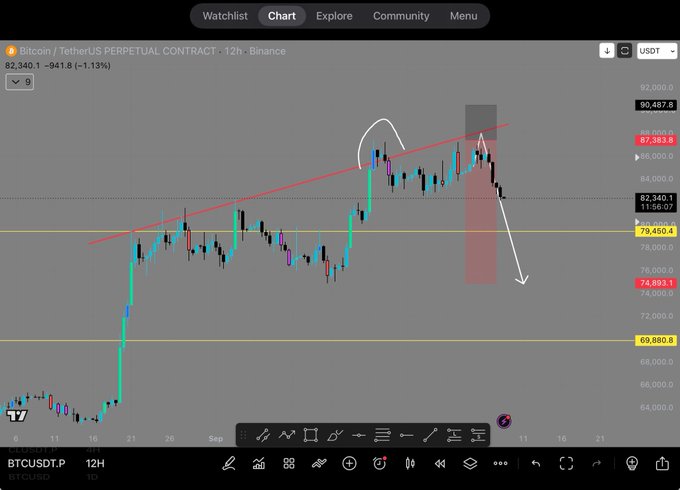
Task: Click the purple lightning bolt badge
Action: (504, 421)
